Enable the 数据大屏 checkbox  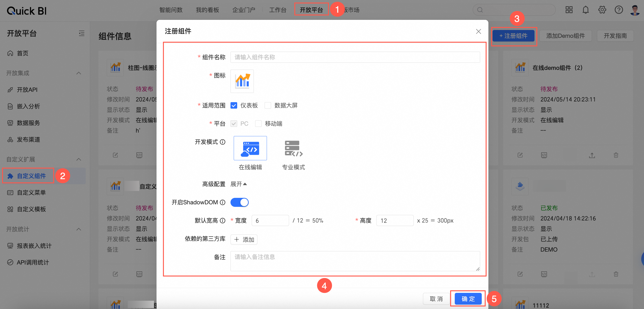pyautogui.click(x=268, y=105)
